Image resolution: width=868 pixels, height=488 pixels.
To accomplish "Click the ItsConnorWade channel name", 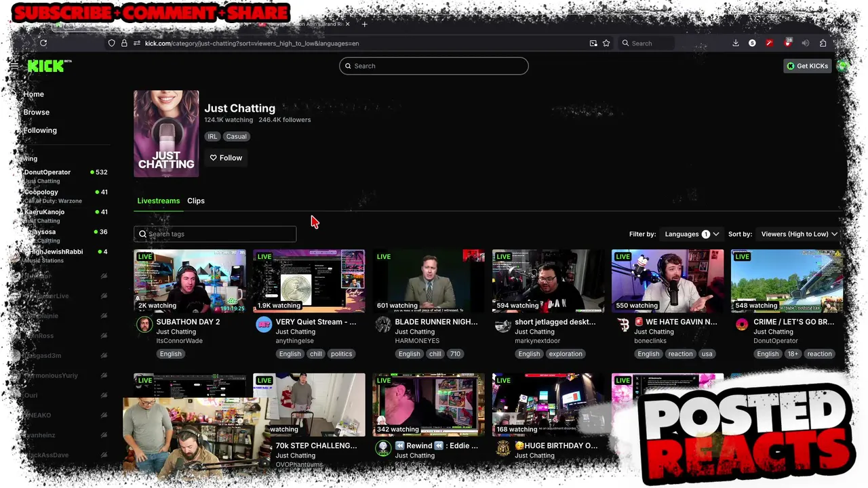I will pyautogui.click(x=180, y=341).
